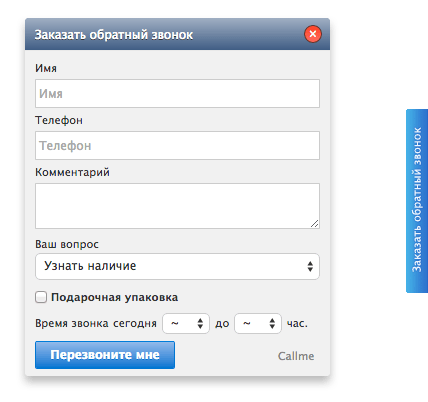428x402 pixels.
Task: Click the dialog header title text
Action: click(x=114, y=35)
